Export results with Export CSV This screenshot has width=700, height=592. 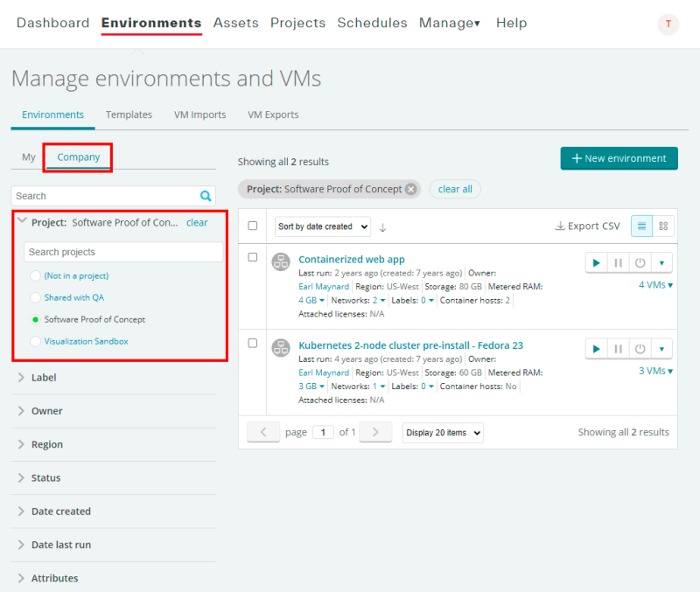point(587,226)
